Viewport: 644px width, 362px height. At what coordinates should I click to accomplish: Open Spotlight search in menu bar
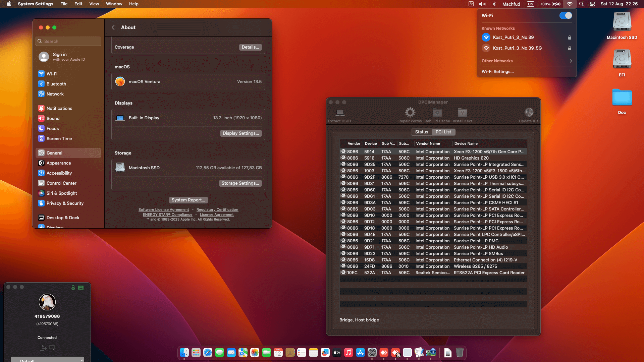point(581,4)
